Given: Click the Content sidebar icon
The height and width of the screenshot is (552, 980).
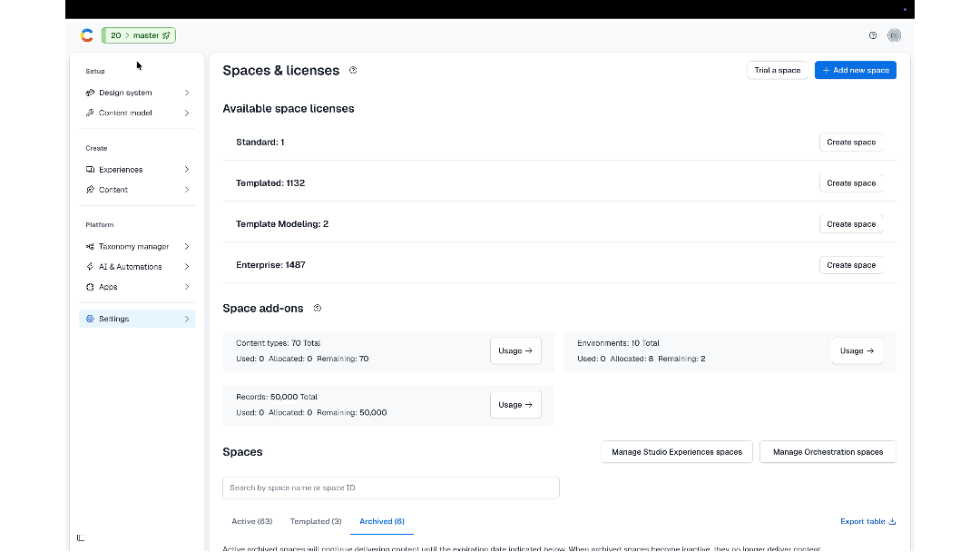Looking at the screenshot, I should 90,190.
